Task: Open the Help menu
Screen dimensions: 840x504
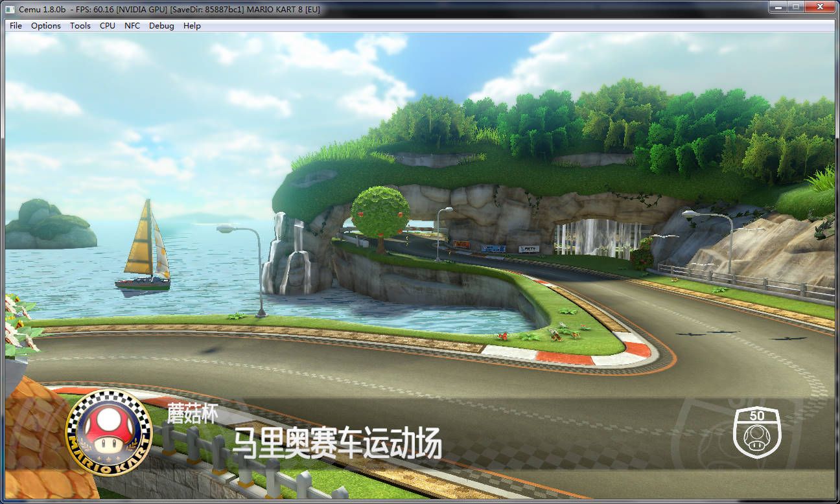Action: pos(192,26)
